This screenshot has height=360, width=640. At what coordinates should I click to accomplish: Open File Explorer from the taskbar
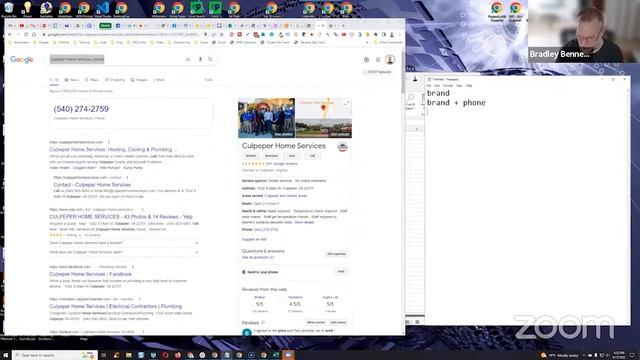(x=129, y=355)
